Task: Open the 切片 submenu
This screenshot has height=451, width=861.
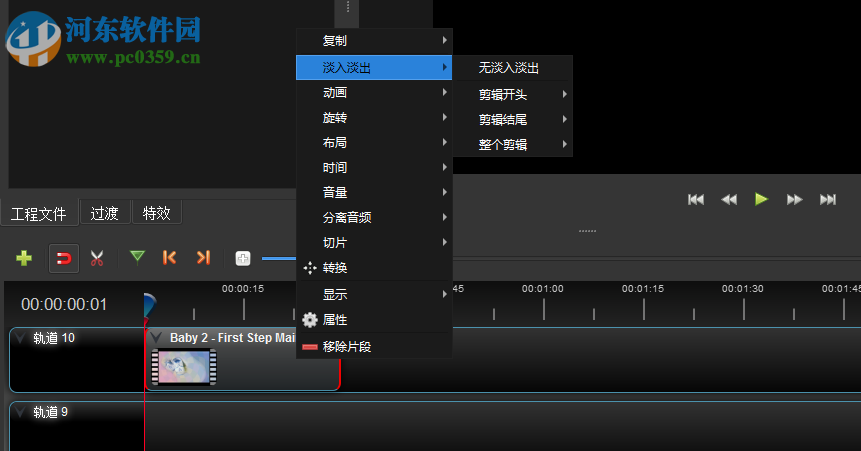Action: 374,242
